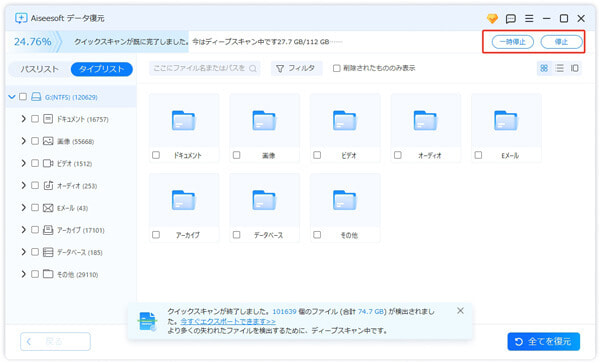Expand the ビデオ tree node

pyautogui.click(x=24, y=163)
